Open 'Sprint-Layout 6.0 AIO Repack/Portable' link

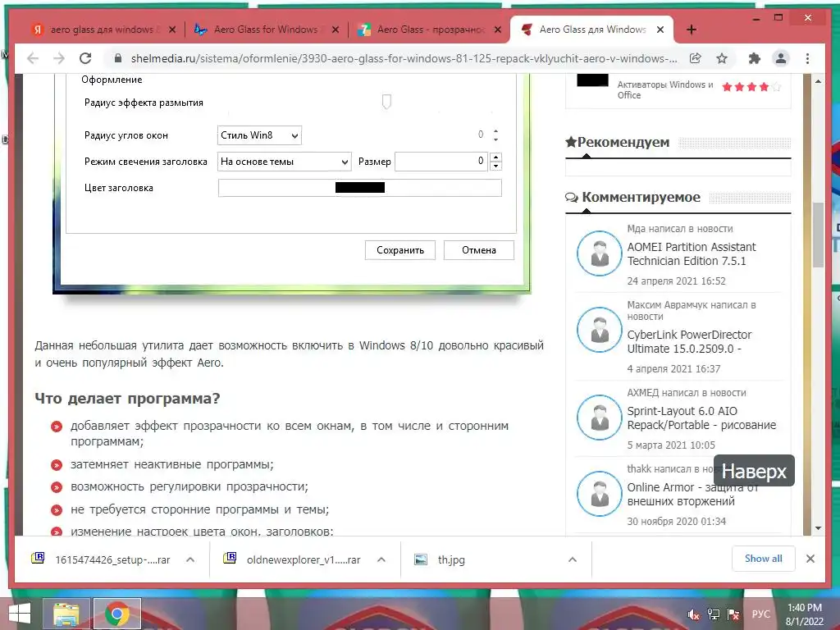(x=702, y=418)
